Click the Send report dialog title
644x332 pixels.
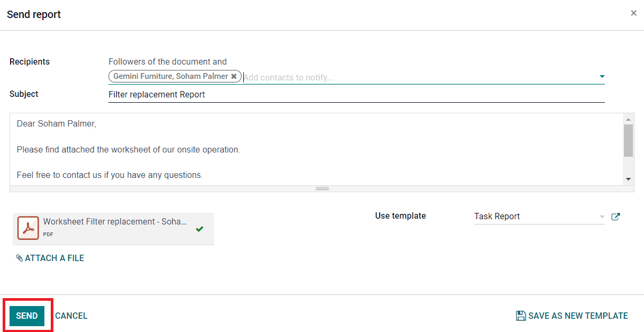click(x=34, y=15)
